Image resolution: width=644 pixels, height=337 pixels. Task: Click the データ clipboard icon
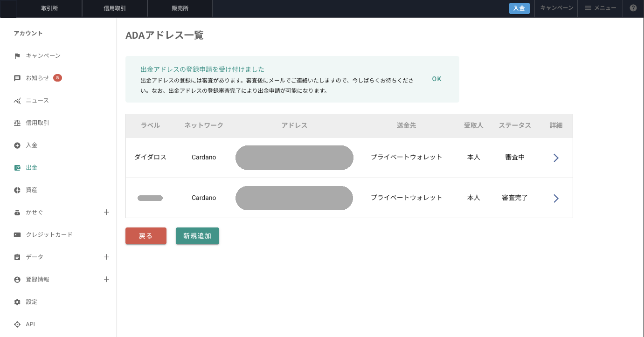(17, 257)
